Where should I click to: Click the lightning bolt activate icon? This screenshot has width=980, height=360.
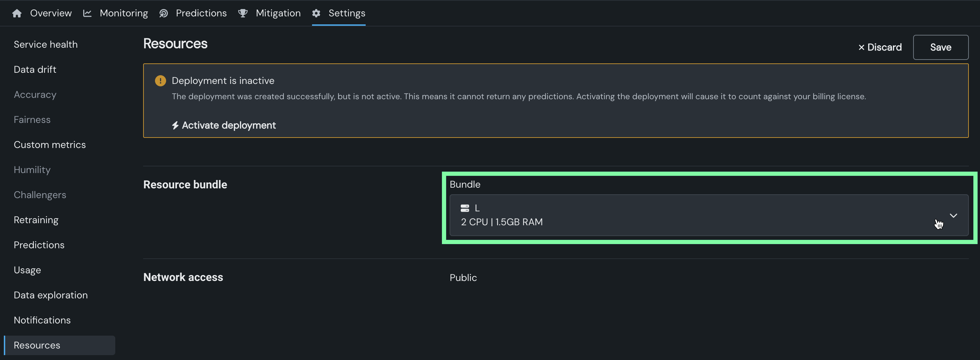click(x=175, y=125)
